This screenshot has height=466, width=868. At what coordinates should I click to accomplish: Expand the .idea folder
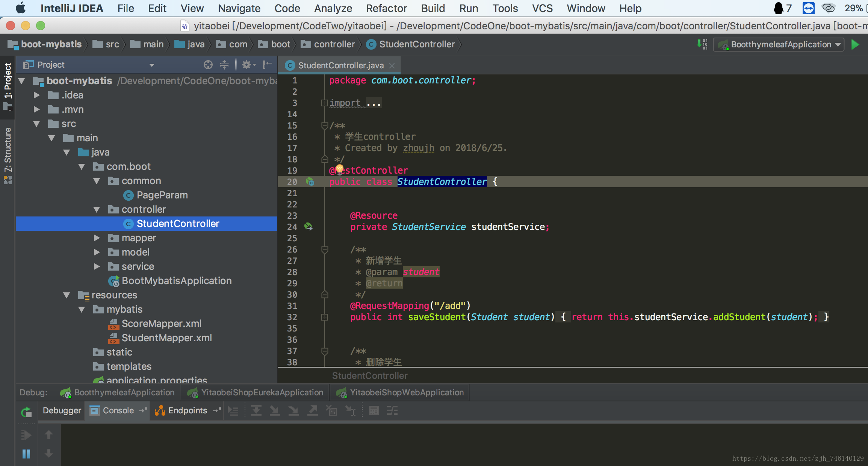click(x=36, y=95)
